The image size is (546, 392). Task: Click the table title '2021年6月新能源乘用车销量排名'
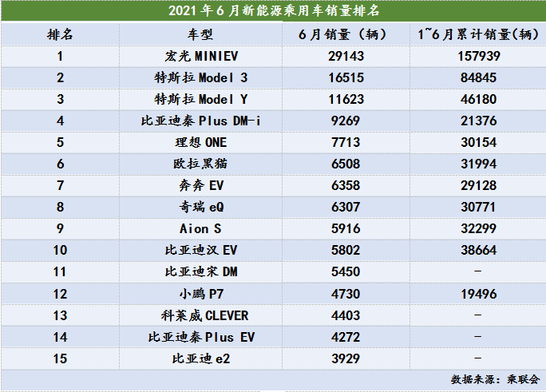click(x=274, y=11)
